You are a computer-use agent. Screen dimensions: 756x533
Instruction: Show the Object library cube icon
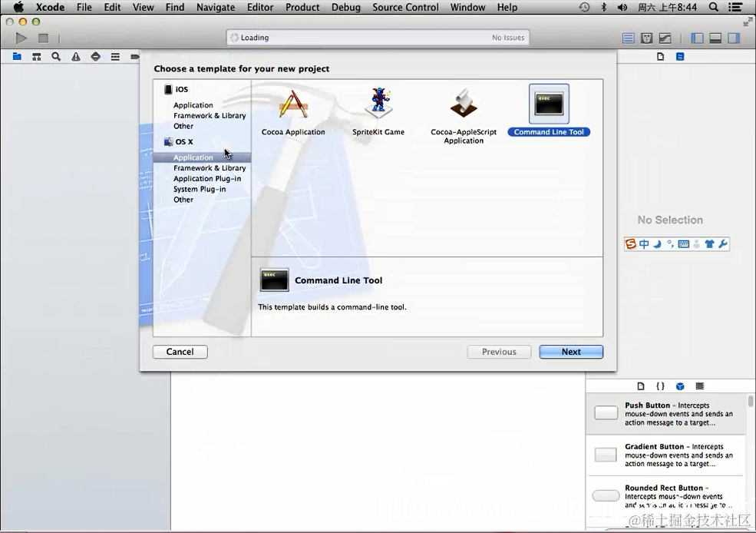680,386
